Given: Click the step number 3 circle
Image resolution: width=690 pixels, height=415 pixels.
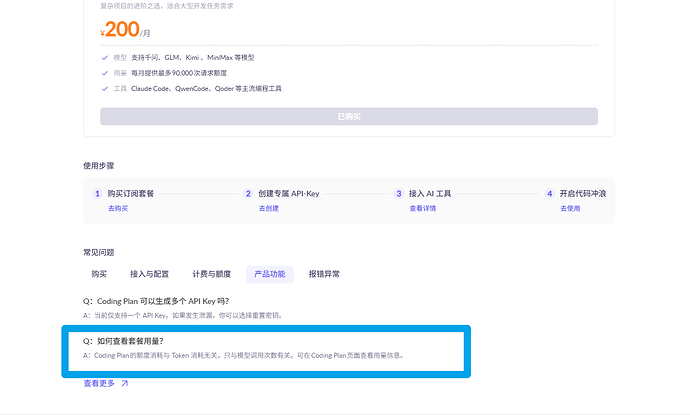Looking at the screenshot, I should tap(399, 194).
